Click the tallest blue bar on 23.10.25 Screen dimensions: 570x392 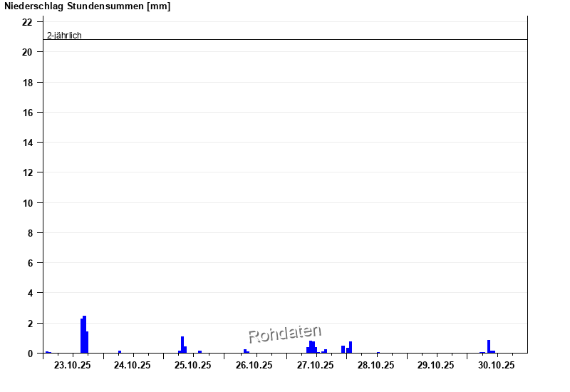point(84,335)
